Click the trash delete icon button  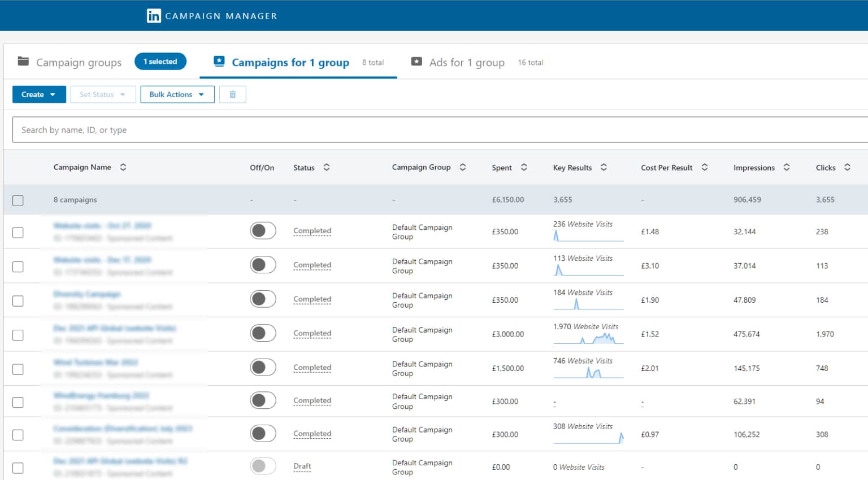pos(232,94)
